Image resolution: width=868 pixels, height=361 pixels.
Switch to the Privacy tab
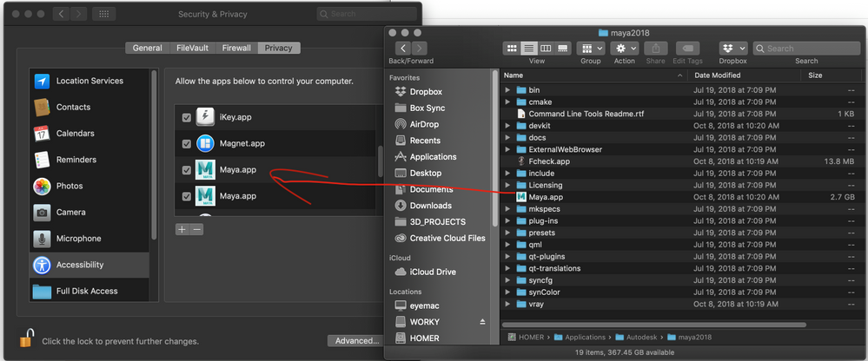[x=278, y=48]
